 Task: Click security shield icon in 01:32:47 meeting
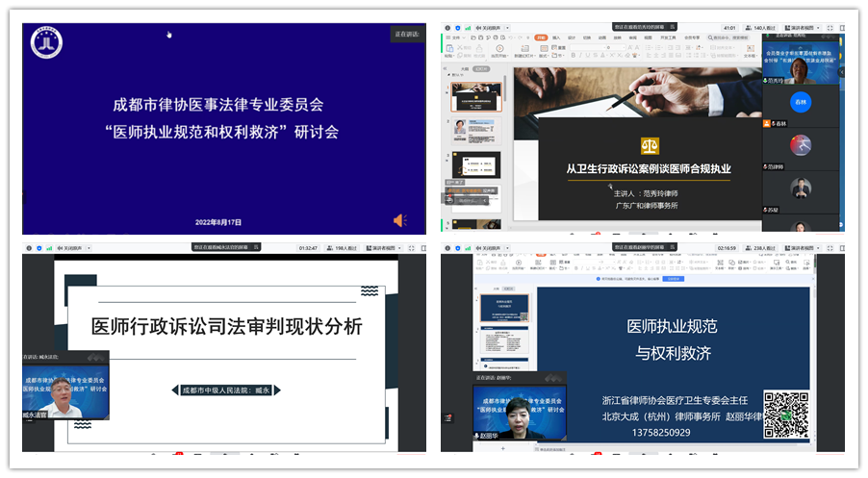click(38, 248)
